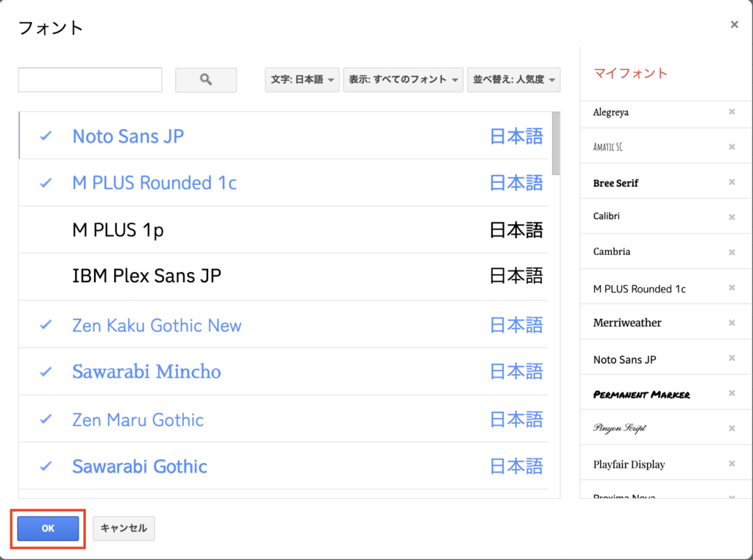The width and height of the screenshot is (753, 560).
Task: Remove Permanent Marker from My Fonts
Action: [x=732, y=394]
